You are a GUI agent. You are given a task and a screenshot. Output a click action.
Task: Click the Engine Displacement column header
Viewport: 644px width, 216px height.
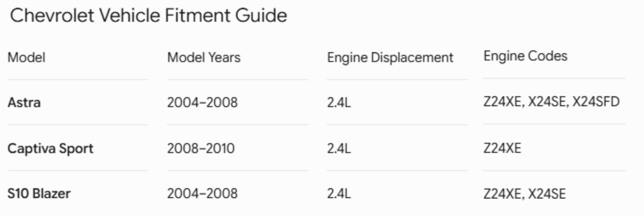(x=390, y=58)
